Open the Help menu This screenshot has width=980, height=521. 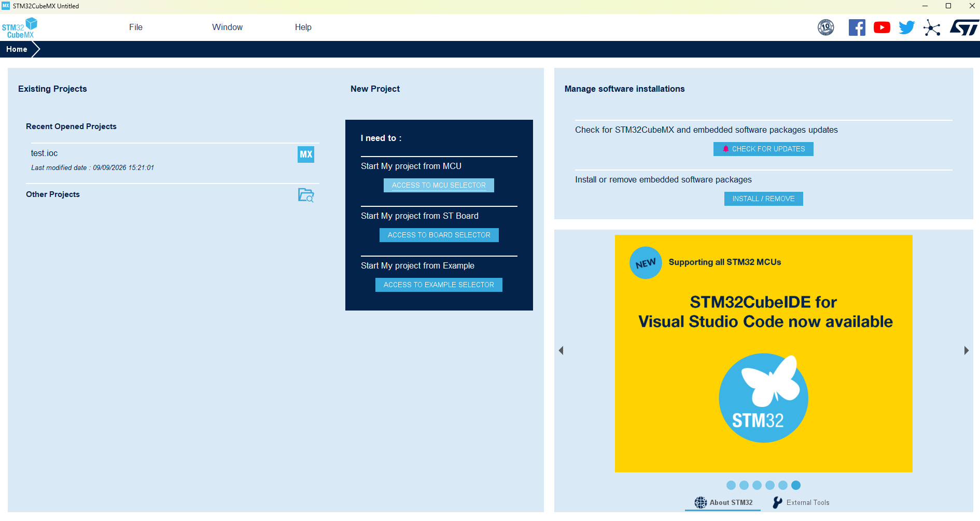[x=303, y=27]
